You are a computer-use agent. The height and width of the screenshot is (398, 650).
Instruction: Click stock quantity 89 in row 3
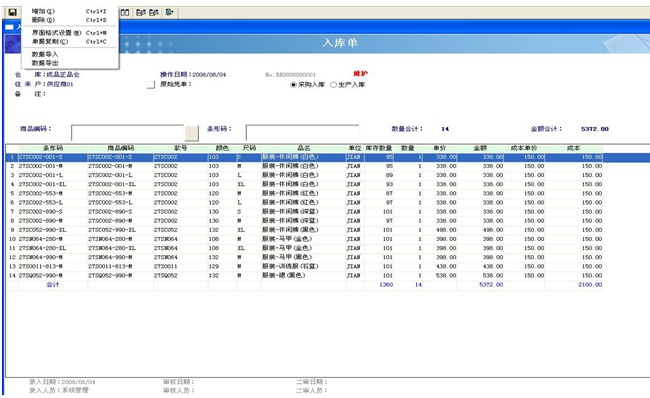389,175
